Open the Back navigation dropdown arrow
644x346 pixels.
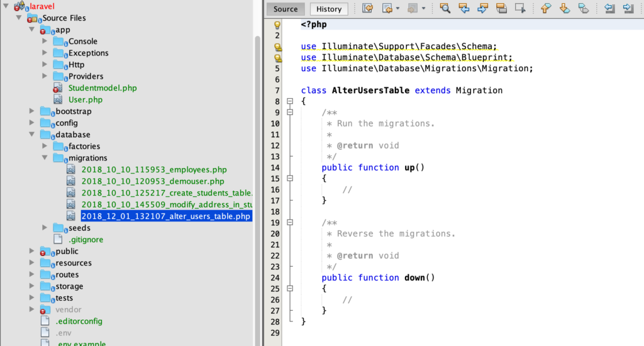point(398,9)
